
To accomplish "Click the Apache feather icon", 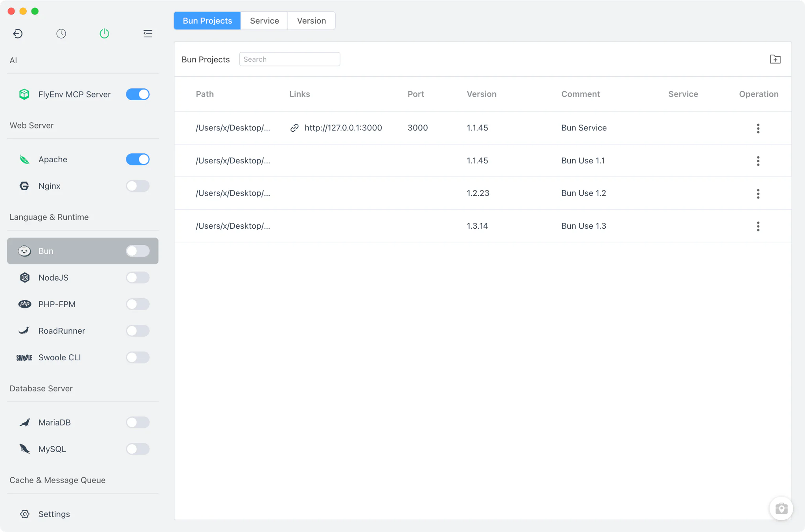I will coord(24,160).
